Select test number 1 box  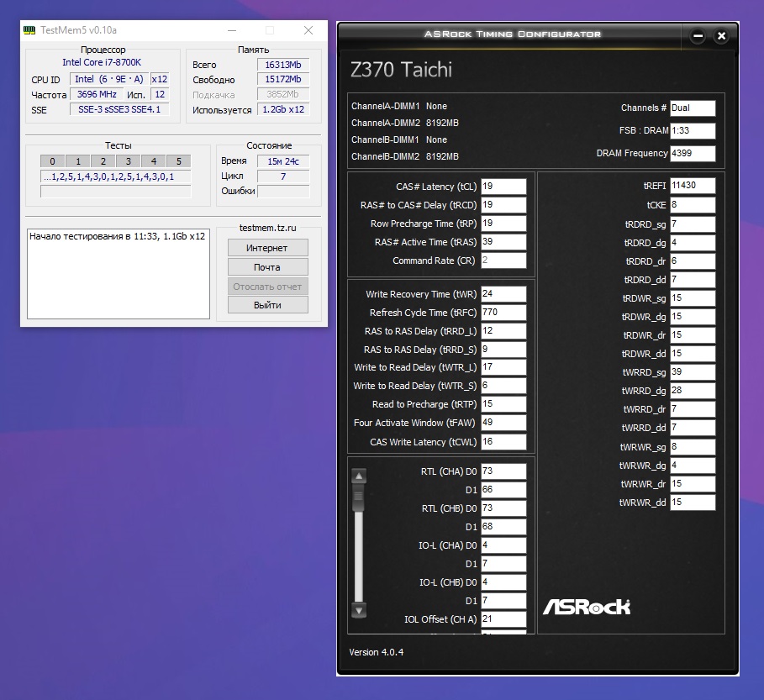(78, 161)
